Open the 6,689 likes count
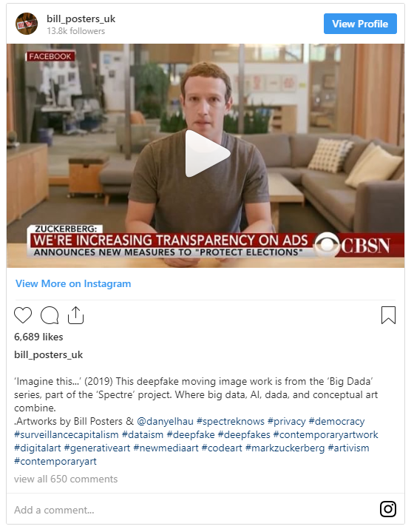Viewport: 414px width, 532px height. (38, 337)
